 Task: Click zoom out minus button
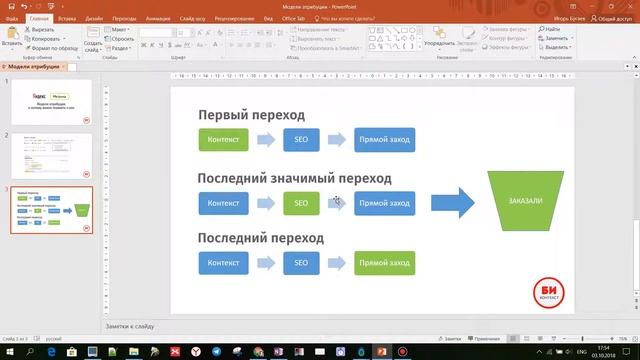[x=564, y=339]
